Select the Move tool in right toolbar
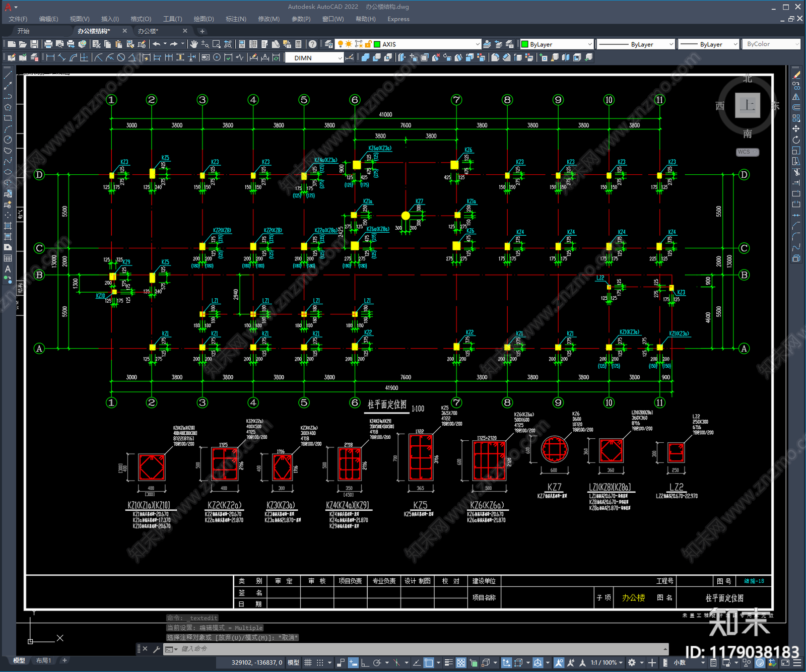The height and width of the screenshot is (672, 806). 796,129
